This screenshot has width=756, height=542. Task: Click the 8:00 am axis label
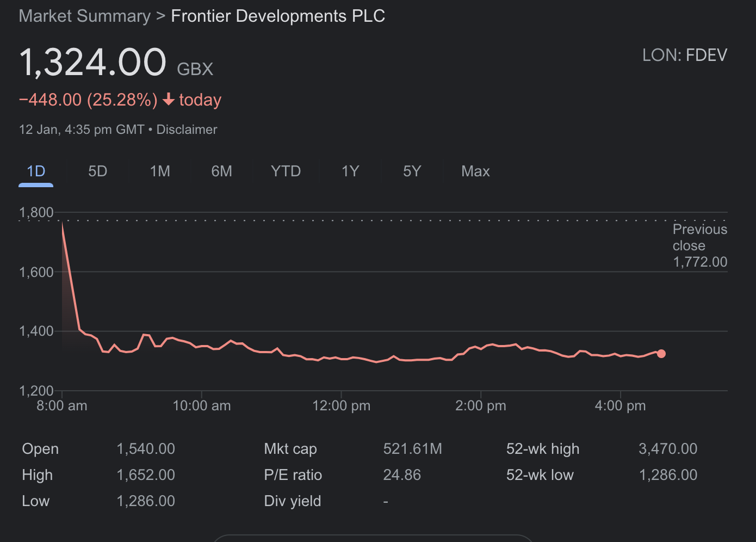(62, 406)
